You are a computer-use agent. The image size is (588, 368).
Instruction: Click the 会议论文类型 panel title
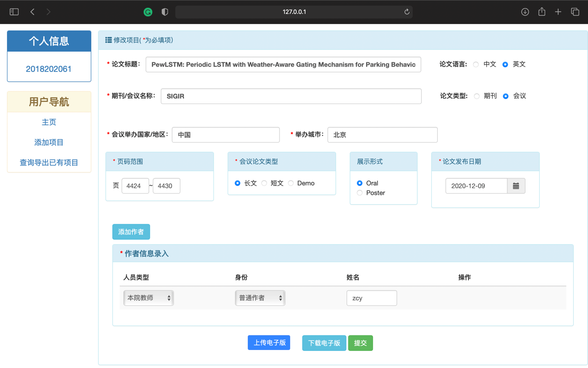coord(259,161)
